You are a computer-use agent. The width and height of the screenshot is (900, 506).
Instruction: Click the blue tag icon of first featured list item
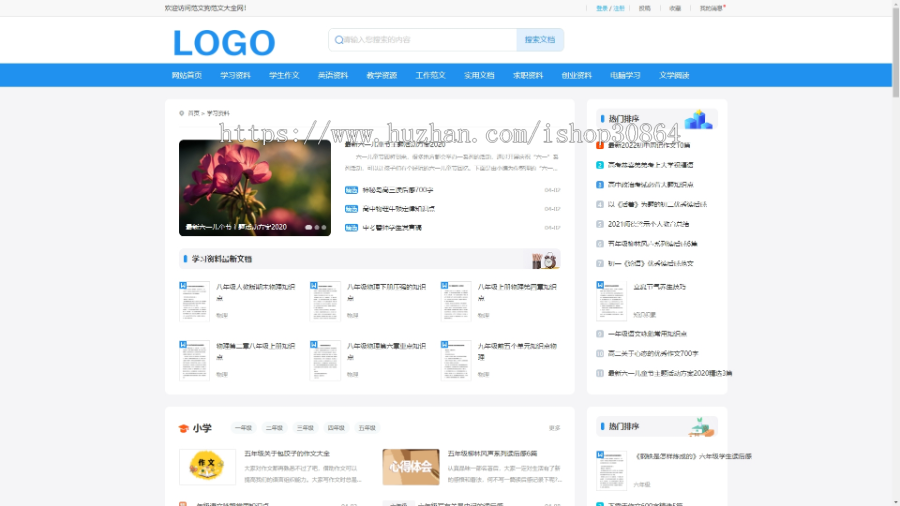(x=351, y=190)
